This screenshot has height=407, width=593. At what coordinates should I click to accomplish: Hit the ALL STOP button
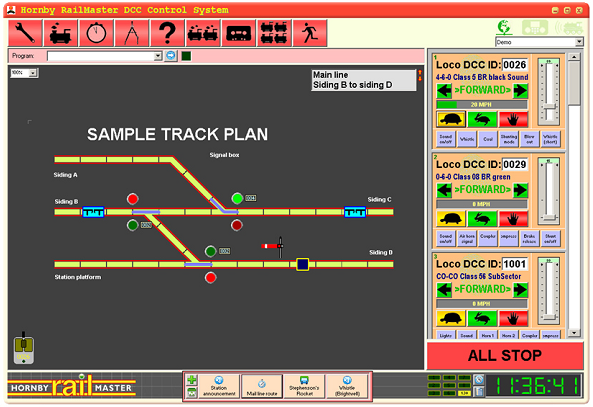[x=505, y=356]
